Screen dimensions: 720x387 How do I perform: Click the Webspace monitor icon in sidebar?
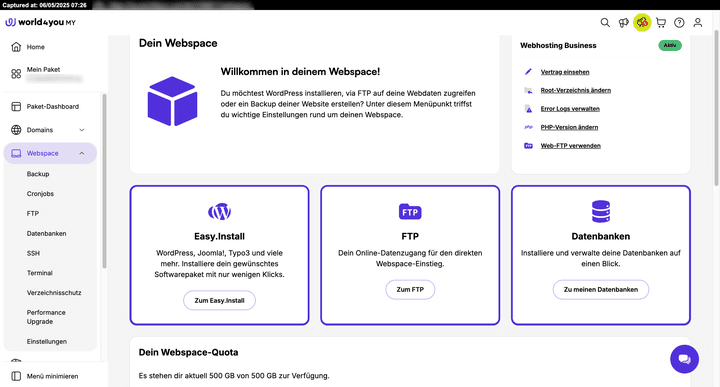16,153
